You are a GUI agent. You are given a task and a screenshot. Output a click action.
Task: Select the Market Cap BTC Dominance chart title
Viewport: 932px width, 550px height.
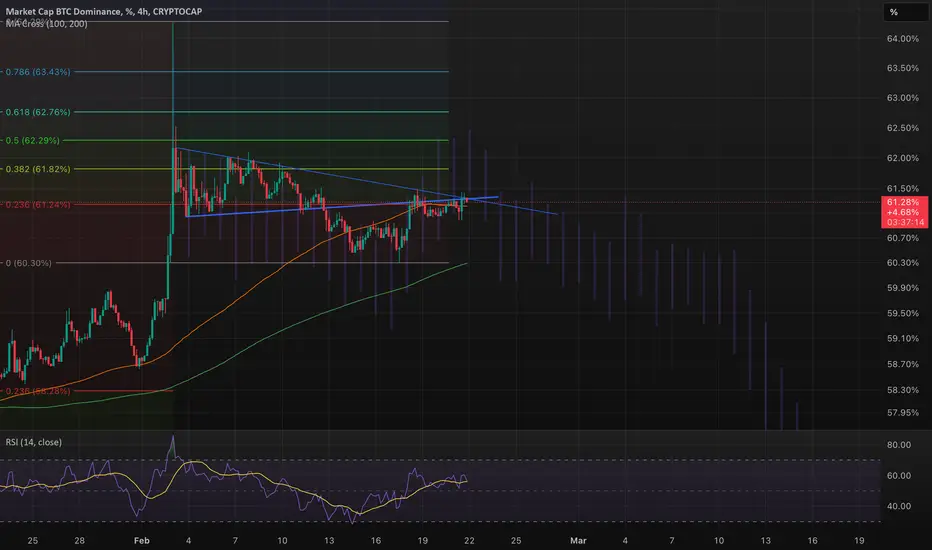103,11
